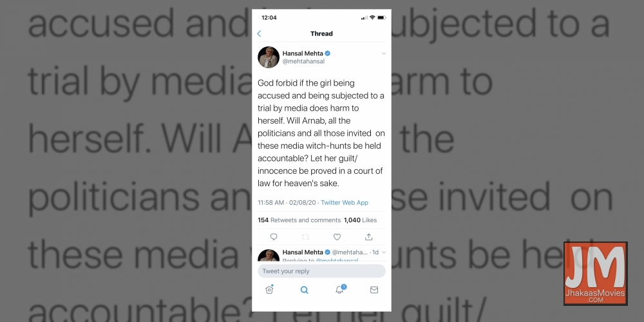Open Hansal Mehta's profile picture

pyautogui.click(x=269, y=57)
